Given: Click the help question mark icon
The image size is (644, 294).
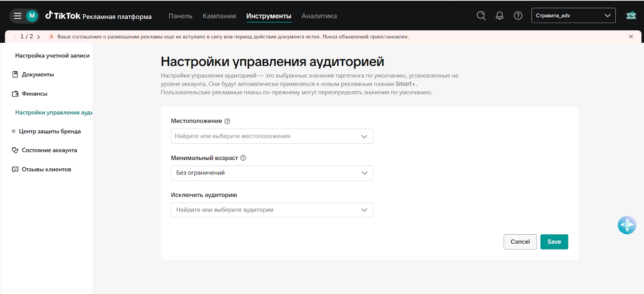Looking at the screenshot, I should 518,16.
